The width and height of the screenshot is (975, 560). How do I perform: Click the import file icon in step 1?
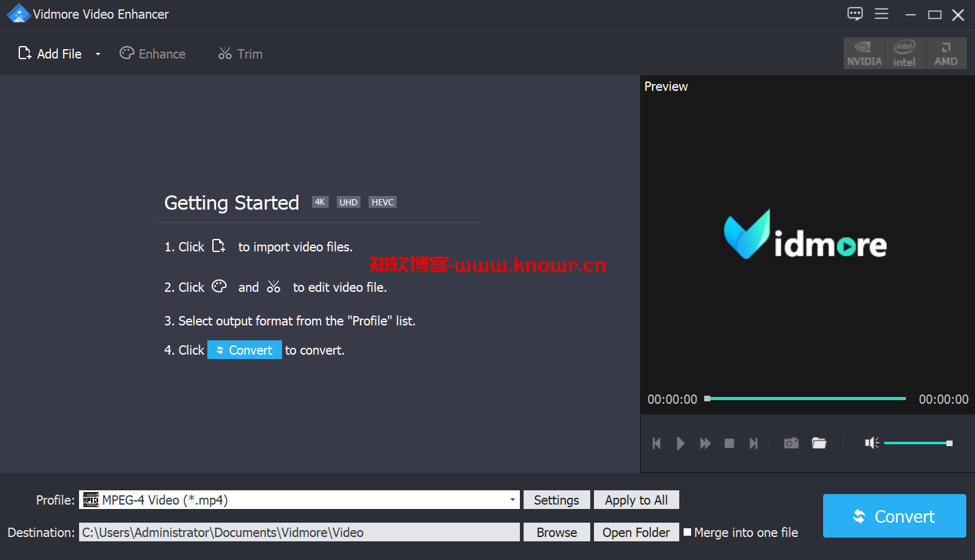219,246
